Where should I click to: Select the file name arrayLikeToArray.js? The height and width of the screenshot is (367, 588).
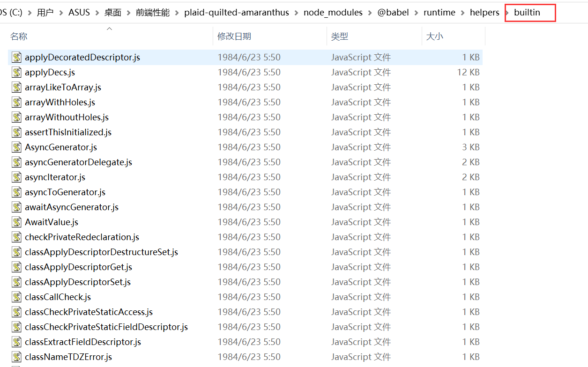[63, 87]
